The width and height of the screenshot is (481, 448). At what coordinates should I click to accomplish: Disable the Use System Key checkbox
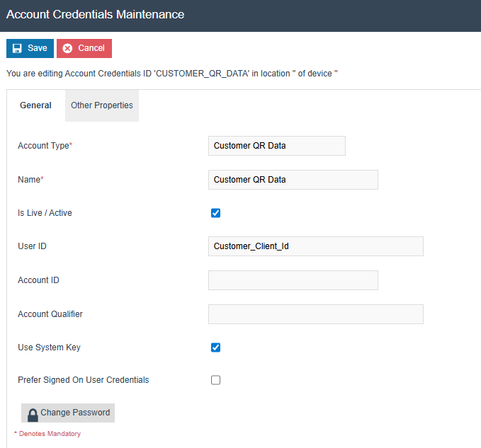click(x=216, y=348)
